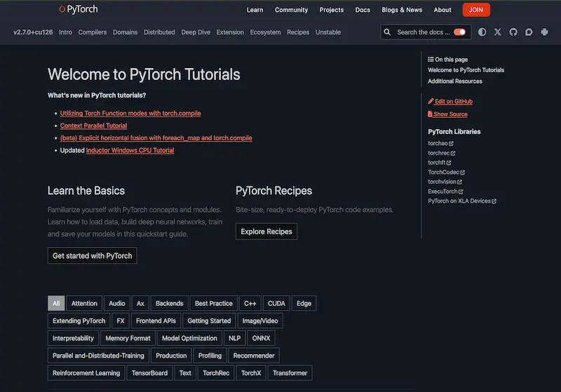Open the X (Twitter) icon link
The width and height of the screenshot is (561, 392).
(498, 32)
